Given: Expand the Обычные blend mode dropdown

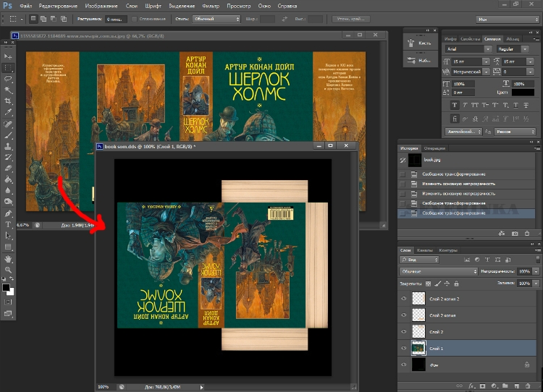Looking at the screenshot, I should (x=437, y=271).
